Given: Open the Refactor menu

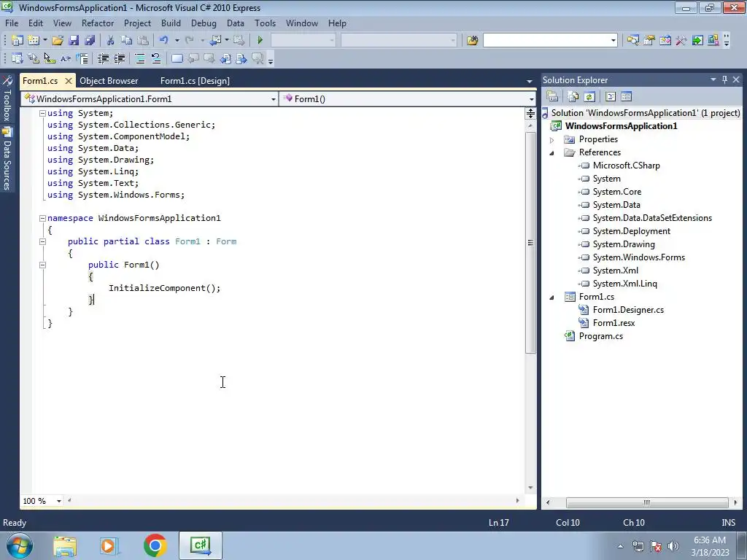Looking at the screenshot, I should (x=98, y=23).
